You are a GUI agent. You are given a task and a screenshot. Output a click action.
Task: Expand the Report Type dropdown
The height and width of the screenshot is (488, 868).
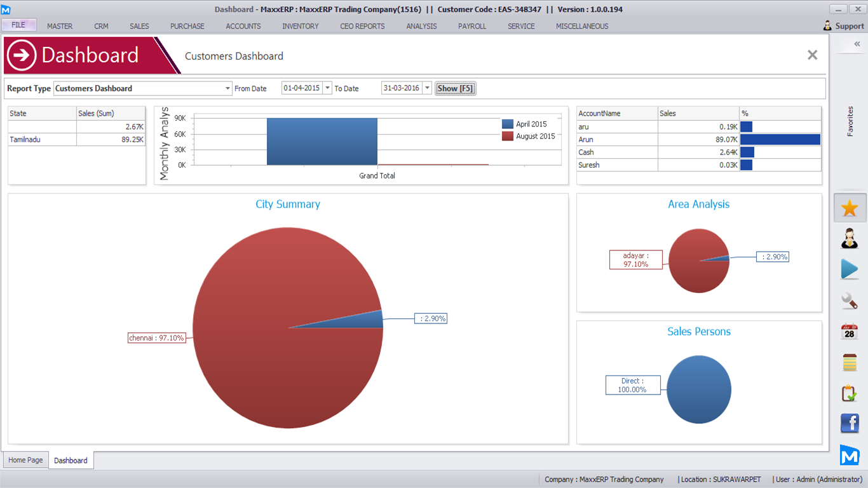[228, 89]
